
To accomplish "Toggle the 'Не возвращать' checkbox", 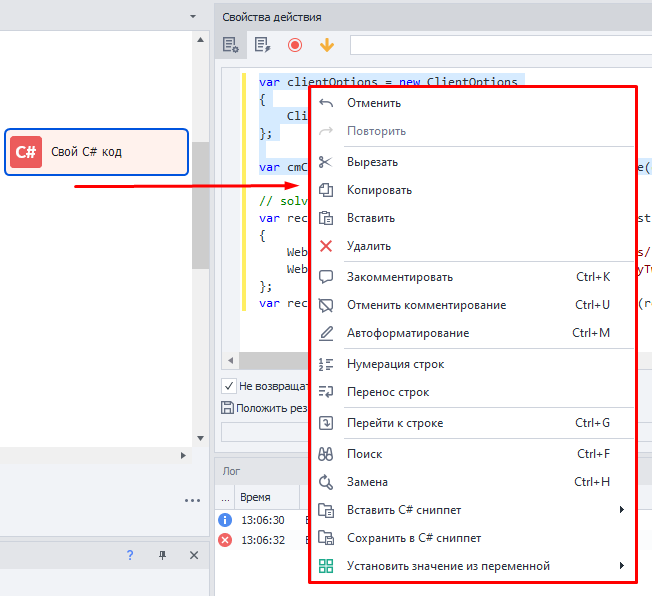I will (228, 386).
